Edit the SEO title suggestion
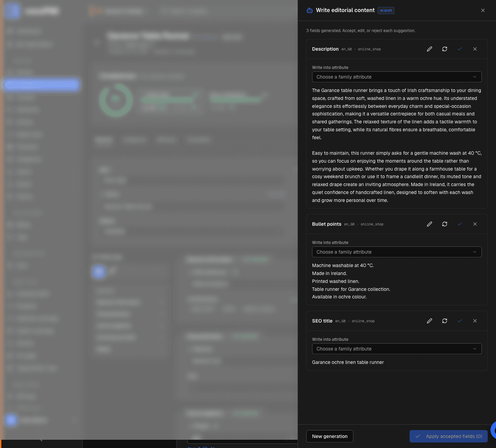 click(x=430, y=321)
